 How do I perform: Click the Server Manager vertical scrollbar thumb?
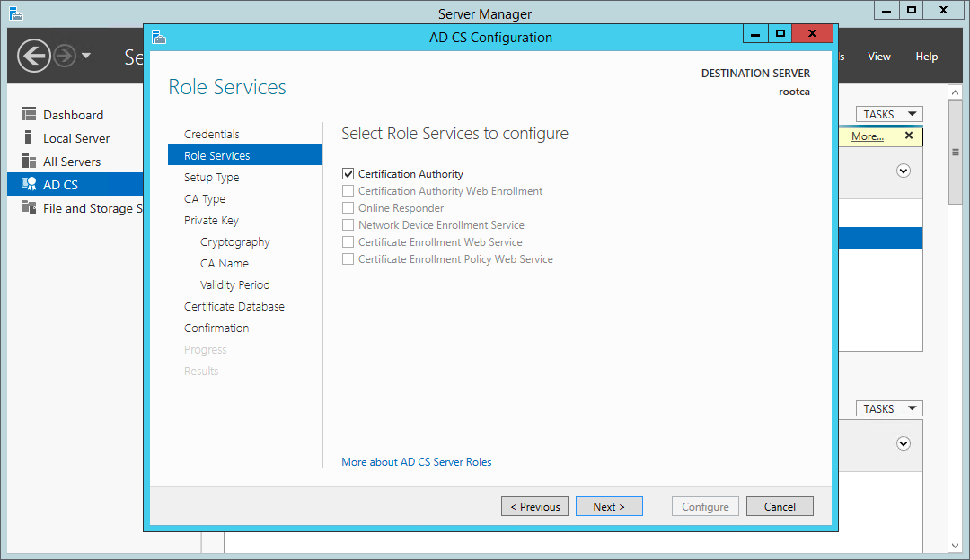tap(955, 152)
